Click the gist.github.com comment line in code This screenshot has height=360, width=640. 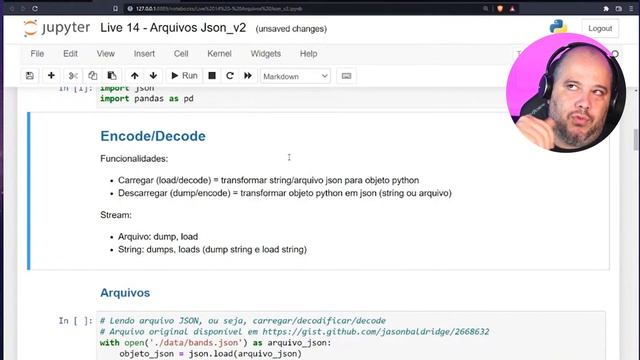(x=295, y=332)
